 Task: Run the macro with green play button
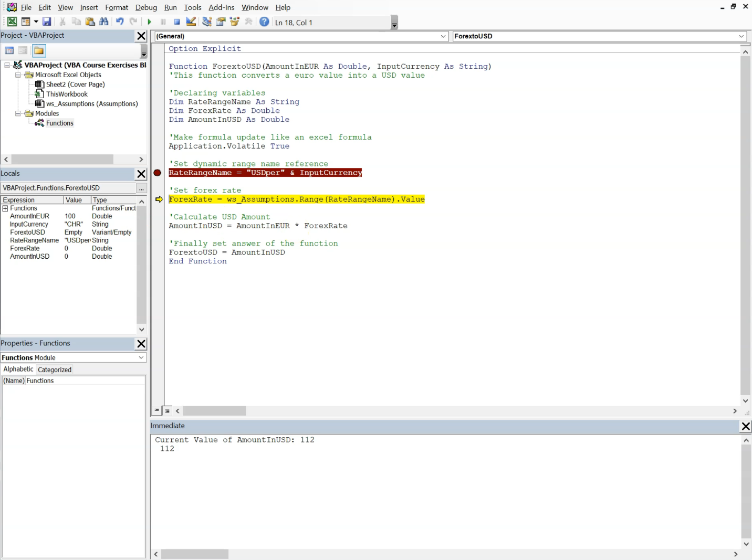[x=149, y=22]
